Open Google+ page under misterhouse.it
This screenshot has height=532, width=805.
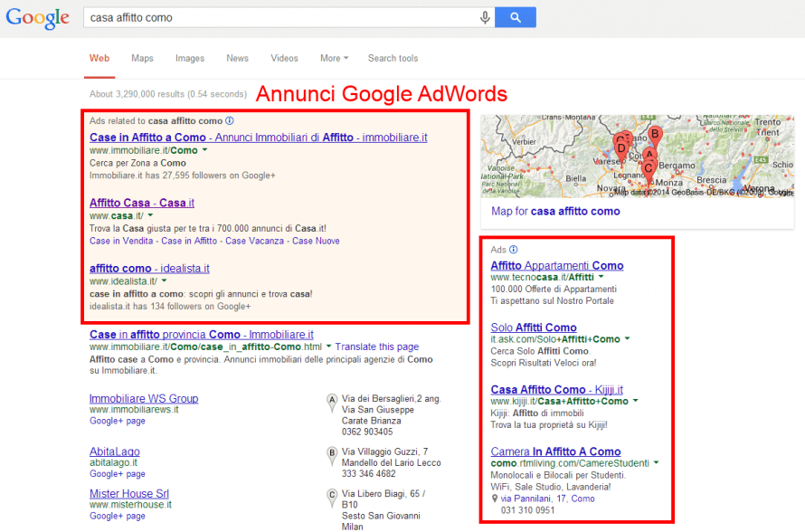pyautogui.click(x=117, y=516)
